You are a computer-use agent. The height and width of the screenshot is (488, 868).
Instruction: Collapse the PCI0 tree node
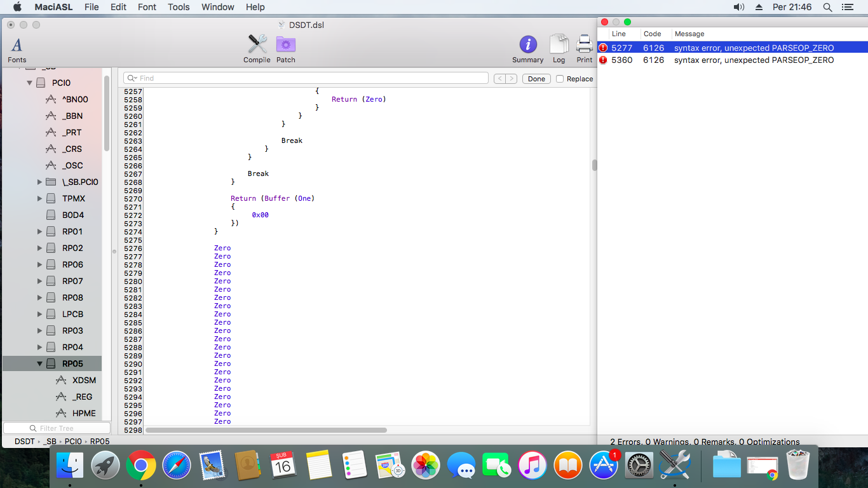point(30,83)
